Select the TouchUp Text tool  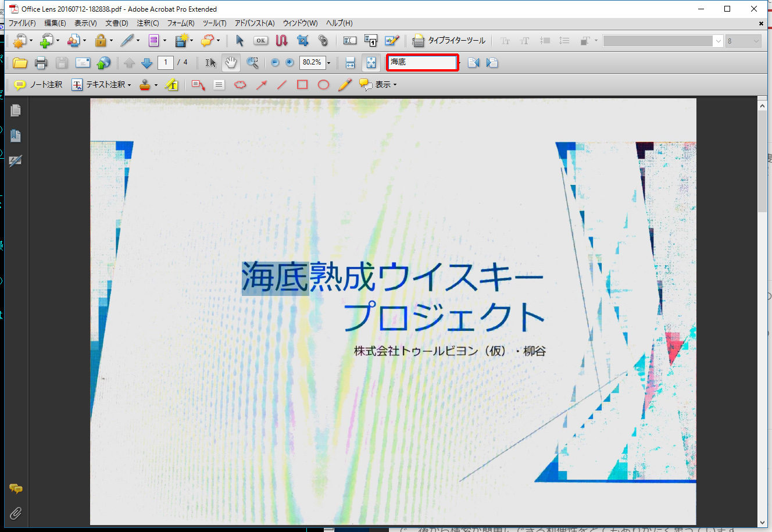(x=350, y=41)
